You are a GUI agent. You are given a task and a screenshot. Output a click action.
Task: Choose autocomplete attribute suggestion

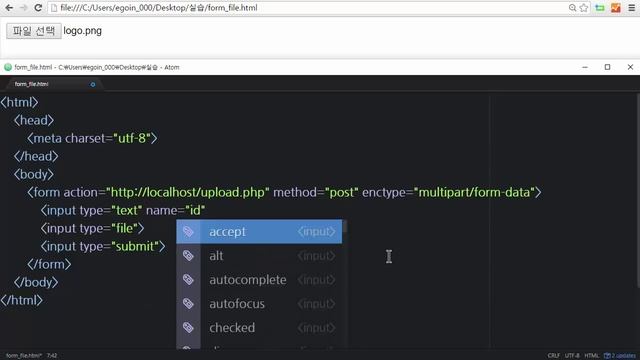coord(259,280)
